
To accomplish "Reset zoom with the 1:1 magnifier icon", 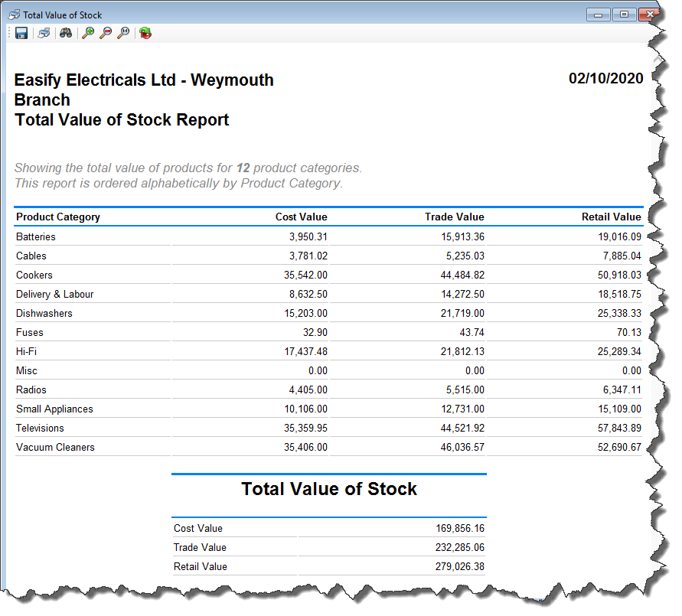I will (123, 33).
